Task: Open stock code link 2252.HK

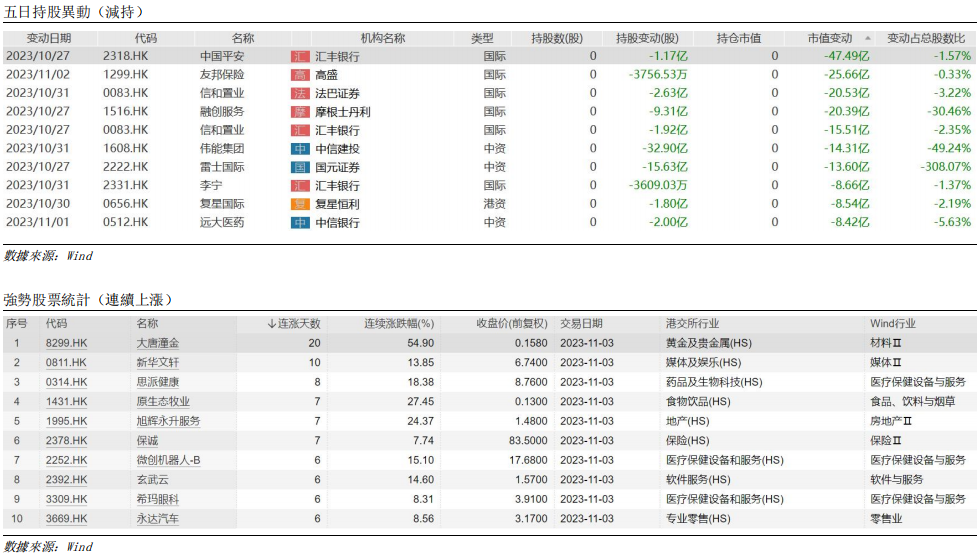Action: click(67, 460)
